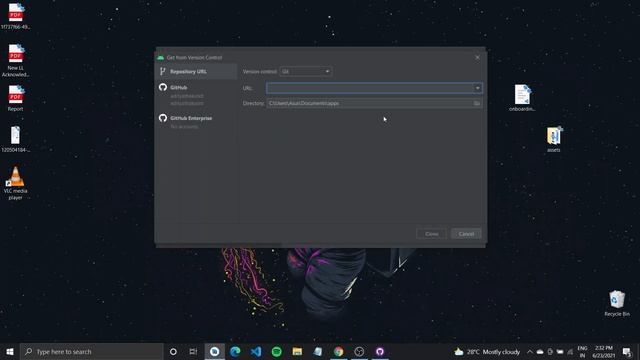Image resolution: width=640 pixels, height=360 pixels.
Task: Select the GitHub option in the sidebar
Action: point(178,87)
